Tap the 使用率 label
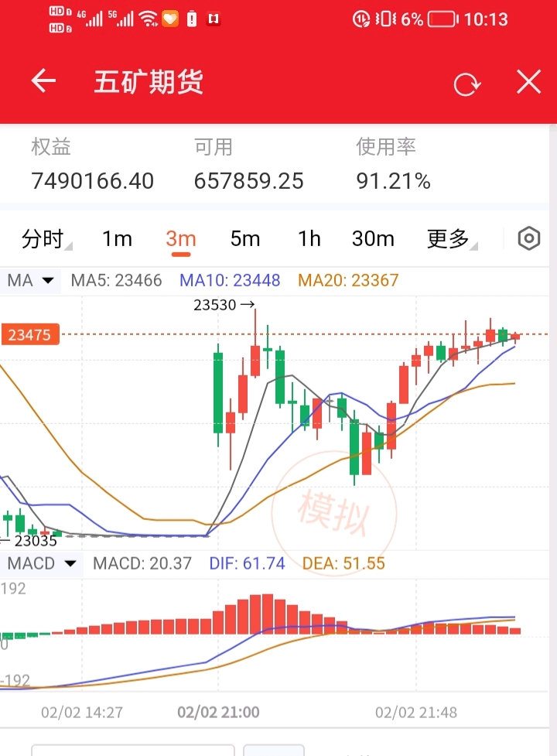This screenshot has height=756, width=557. tap(386, 146)
